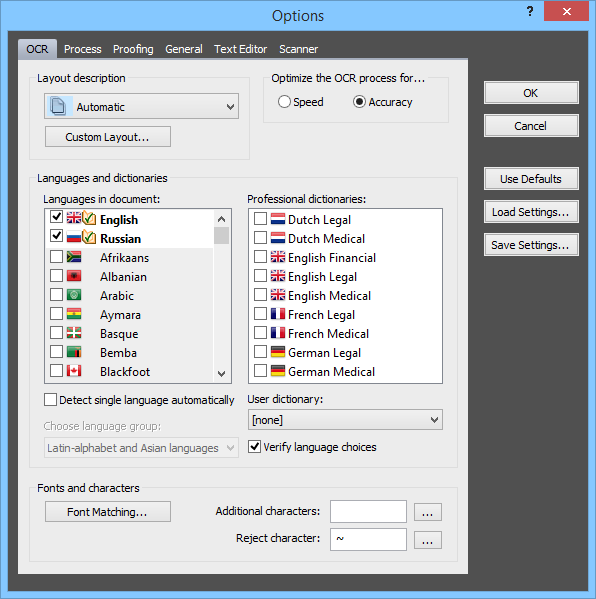The image size is (596, 599).
Task: Click the Font Matching button
Action: coord(108,512)
